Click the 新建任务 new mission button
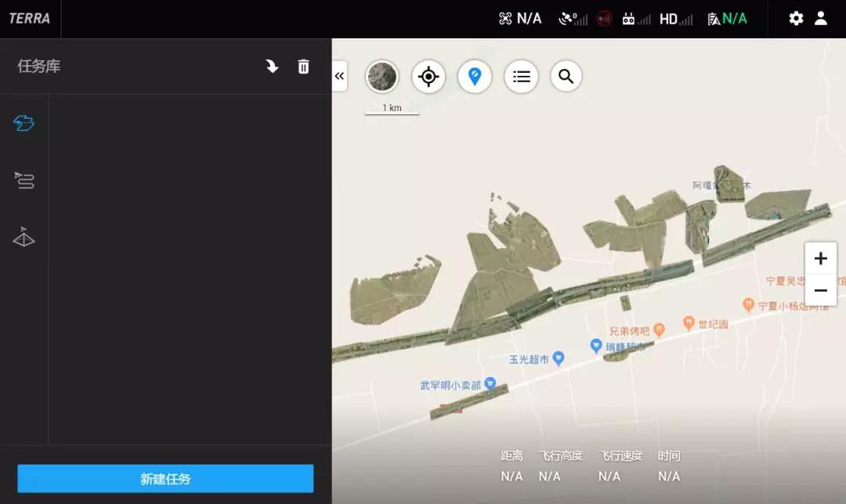The height and width of the screenshot is (504, 846). 165,479
